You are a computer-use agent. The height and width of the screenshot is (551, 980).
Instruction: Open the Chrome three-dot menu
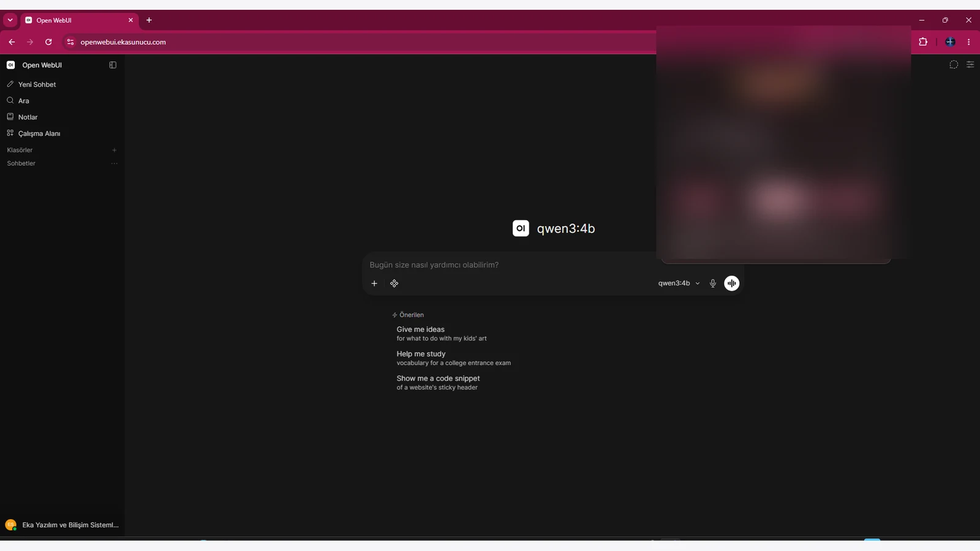point(968,42)
